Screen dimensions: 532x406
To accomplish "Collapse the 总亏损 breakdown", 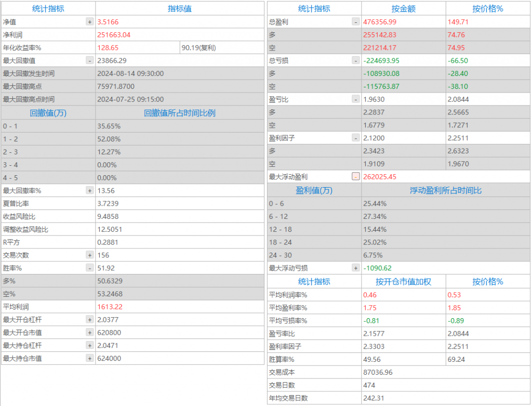I will (x=355, y=60).
